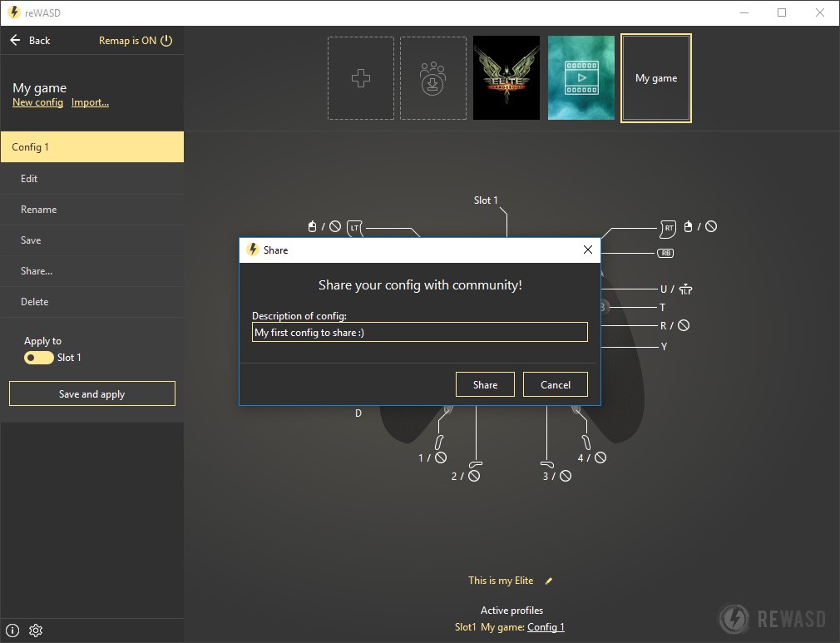The image size is (840, 643).
Task: Click the RB bumper icon
Action: pyautogui.click(x=665, y=253)
